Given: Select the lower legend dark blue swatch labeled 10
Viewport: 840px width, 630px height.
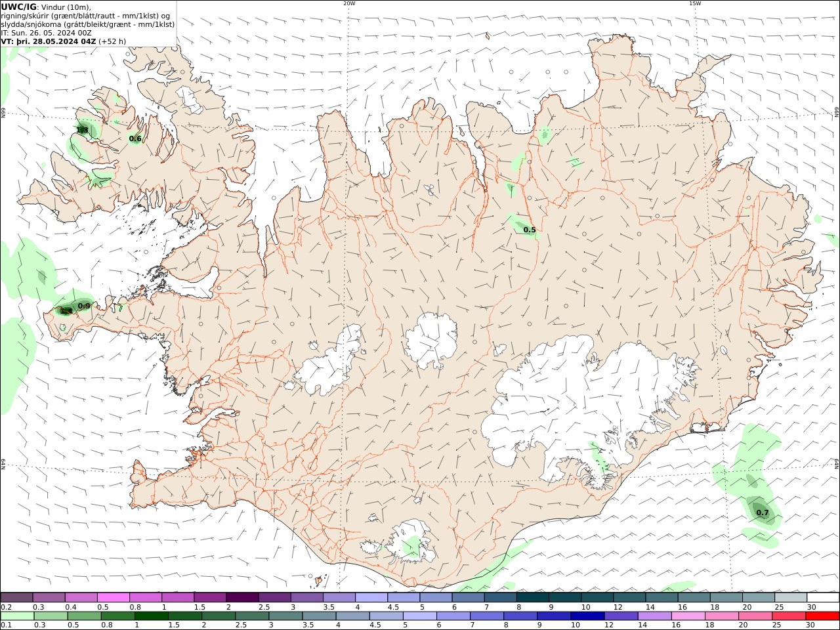Looking at the screenshot, I should [x=587, y=616].
